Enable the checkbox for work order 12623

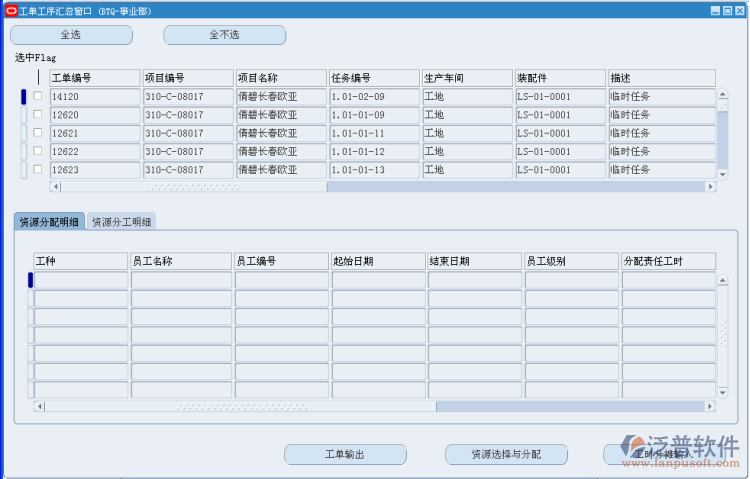point(38,169)
